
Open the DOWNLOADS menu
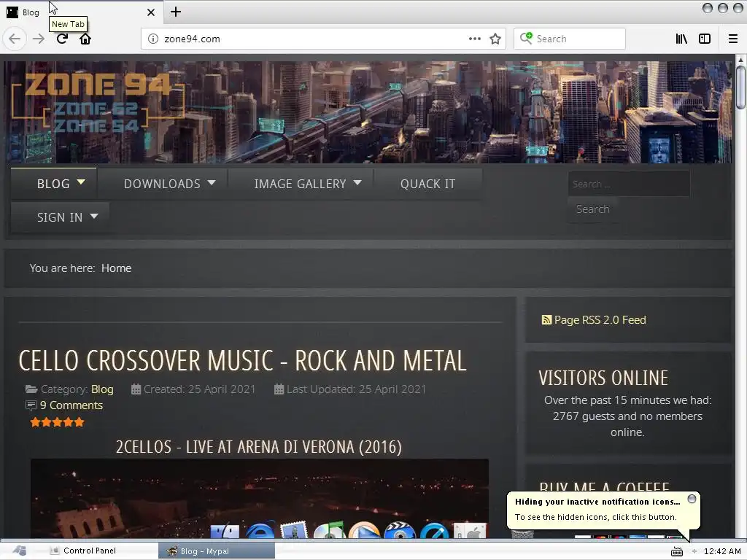click(162, 184)
